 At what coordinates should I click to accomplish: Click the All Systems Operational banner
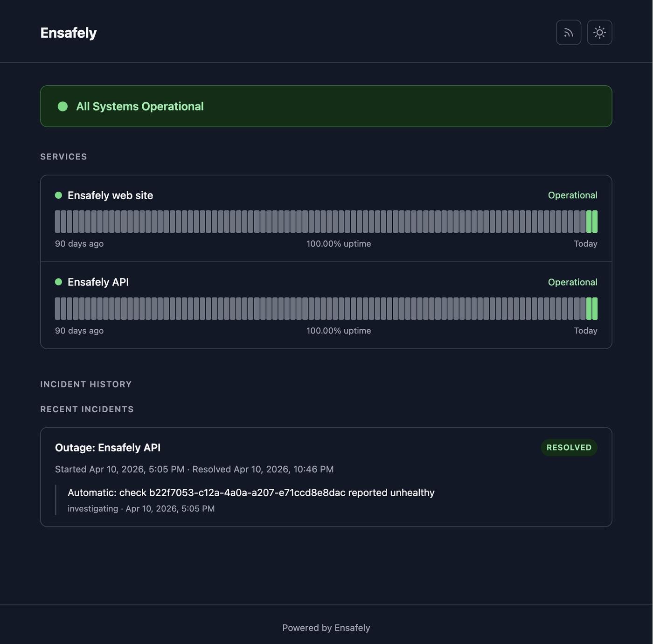coord(326,106)
